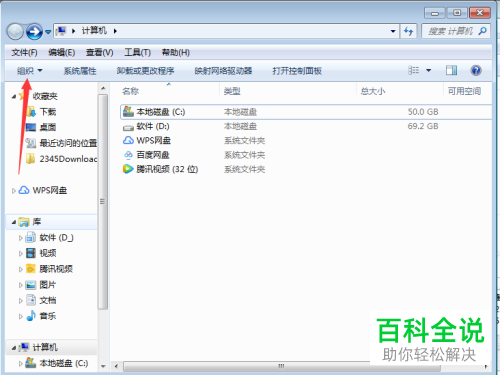Select the 音乐 library icon

point(31,316)
